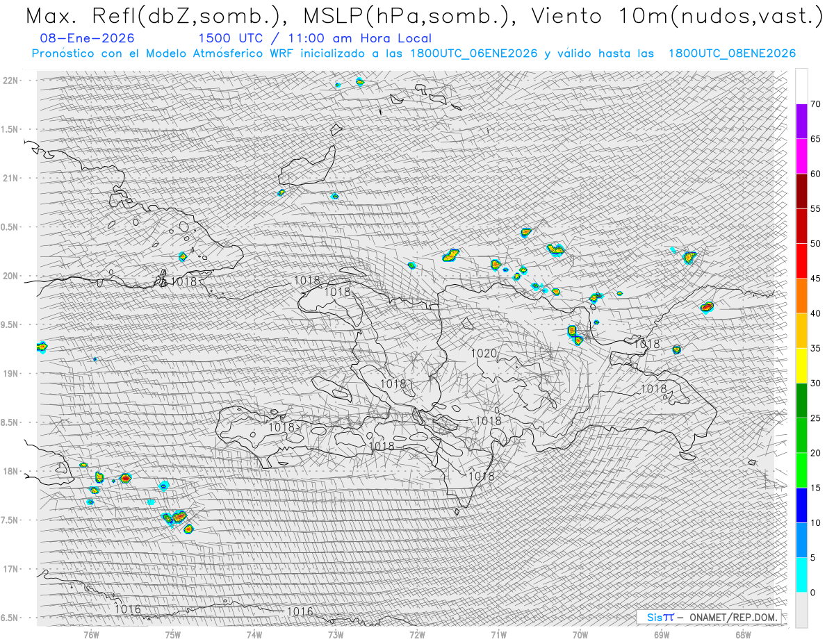Click the '1020' pressure contour label
The height and width of the screenshot is (644, 834).
(x=484, y=354)
